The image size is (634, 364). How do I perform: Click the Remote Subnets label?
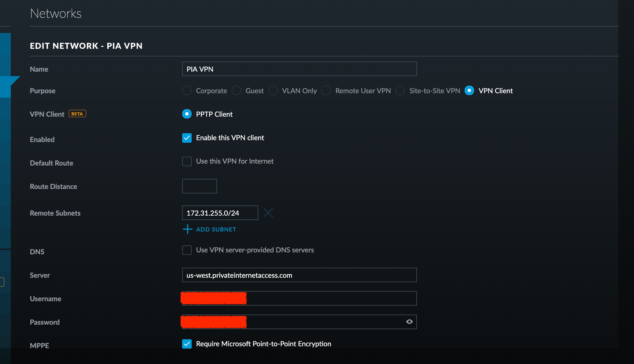tap(55, 213)
